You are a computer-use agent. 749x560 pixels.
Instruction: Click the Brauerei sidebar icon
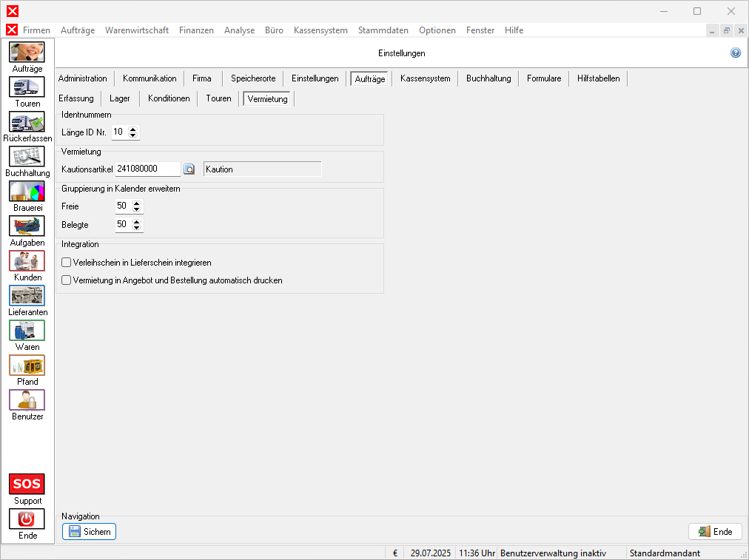(x=27, y=192)
